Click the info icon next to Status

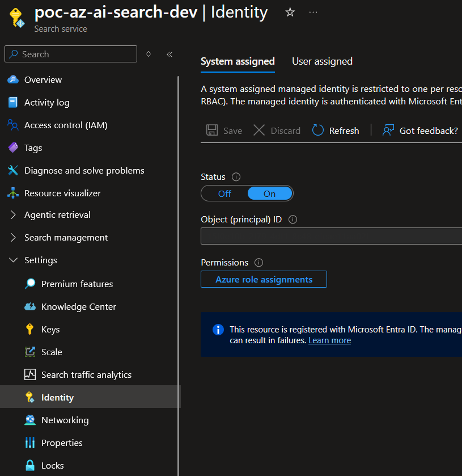(x=236, y=176)
